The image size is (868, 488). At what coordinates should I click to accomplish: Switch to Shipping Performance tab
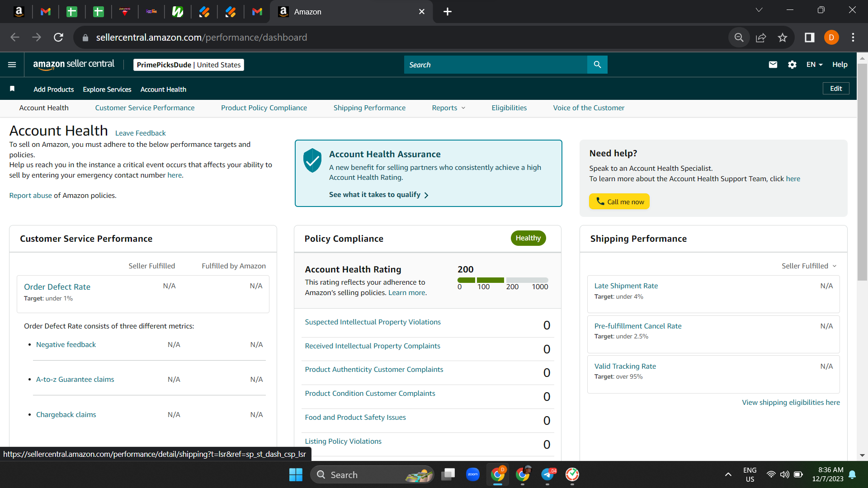[369, 108]
